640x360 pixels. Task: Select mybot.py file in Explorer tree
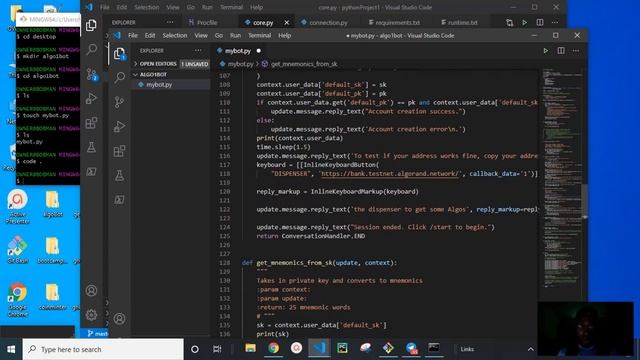coord(159,84)
